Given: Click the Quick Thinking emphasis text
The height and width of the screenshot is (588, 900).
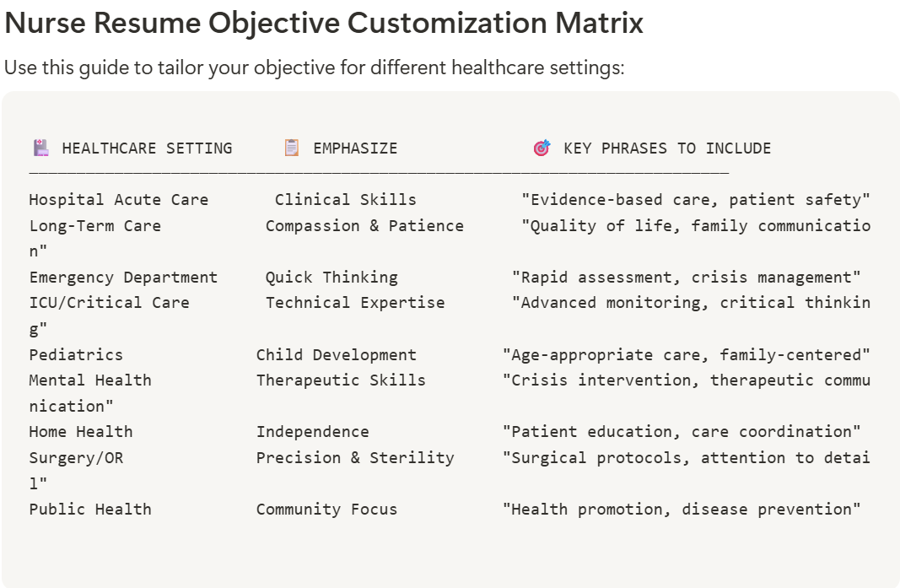Looking at the screenshot, I should coord(331,278).
